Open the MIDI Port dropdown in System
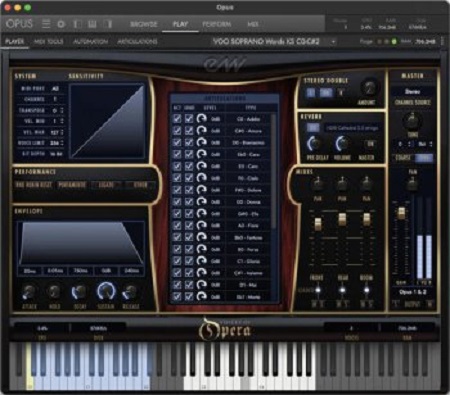 click(x=56, y=89)
